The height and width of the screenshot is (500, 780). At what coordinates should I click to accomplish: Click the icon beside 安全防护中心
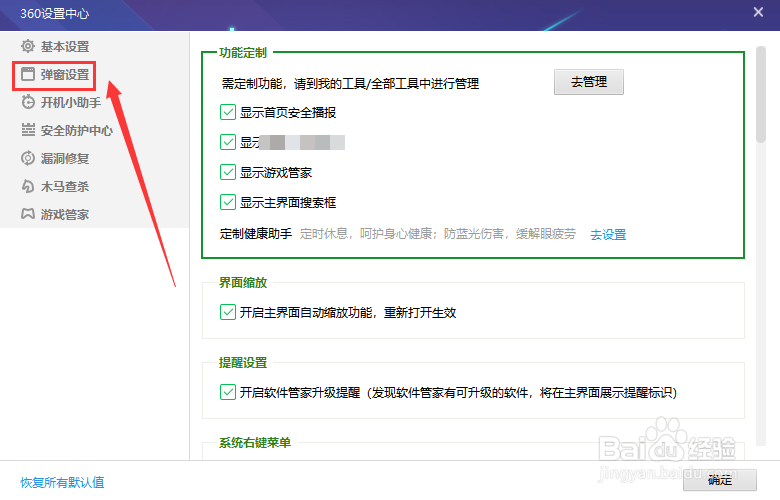coord(28,130)
